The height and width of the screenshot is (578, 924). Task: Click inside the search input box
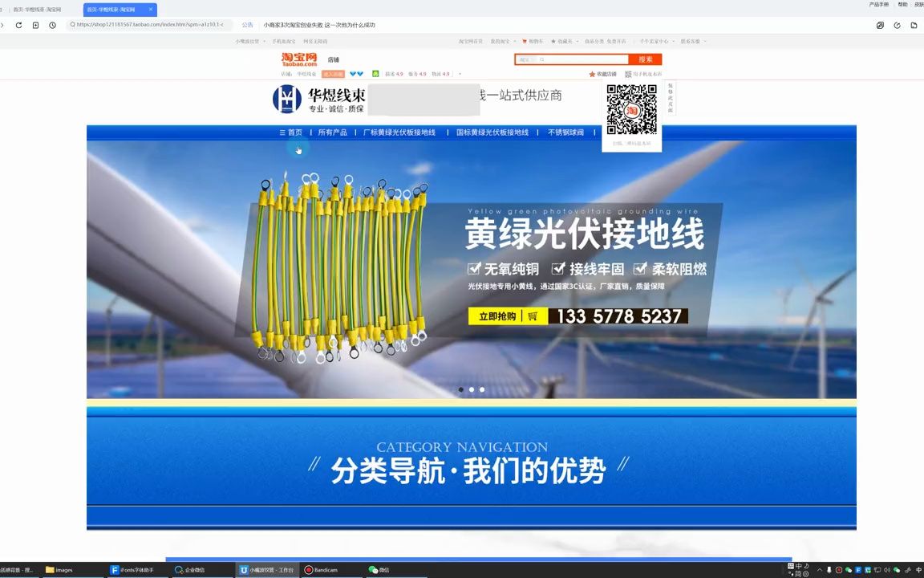point(569,59)
